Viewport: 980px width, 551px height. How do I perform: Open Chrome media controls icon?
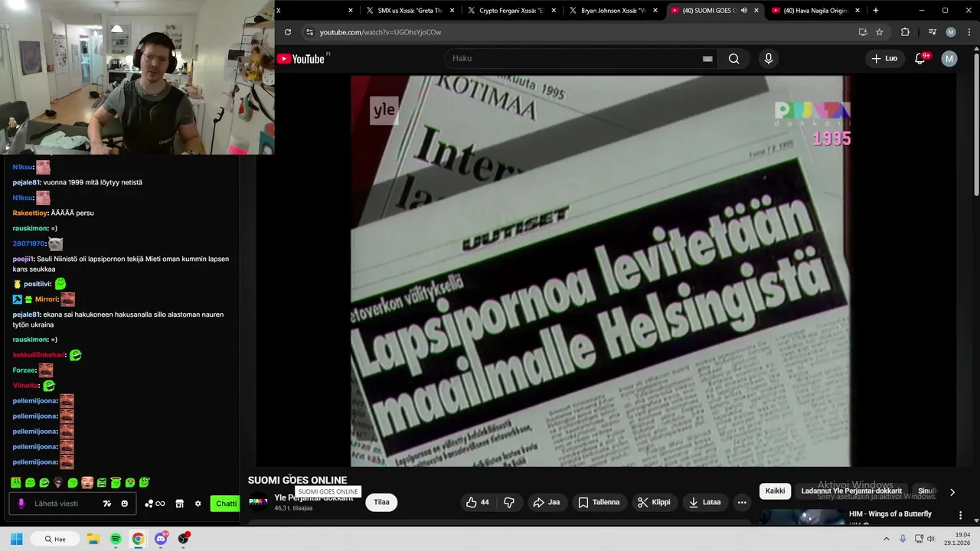(932, 32)
